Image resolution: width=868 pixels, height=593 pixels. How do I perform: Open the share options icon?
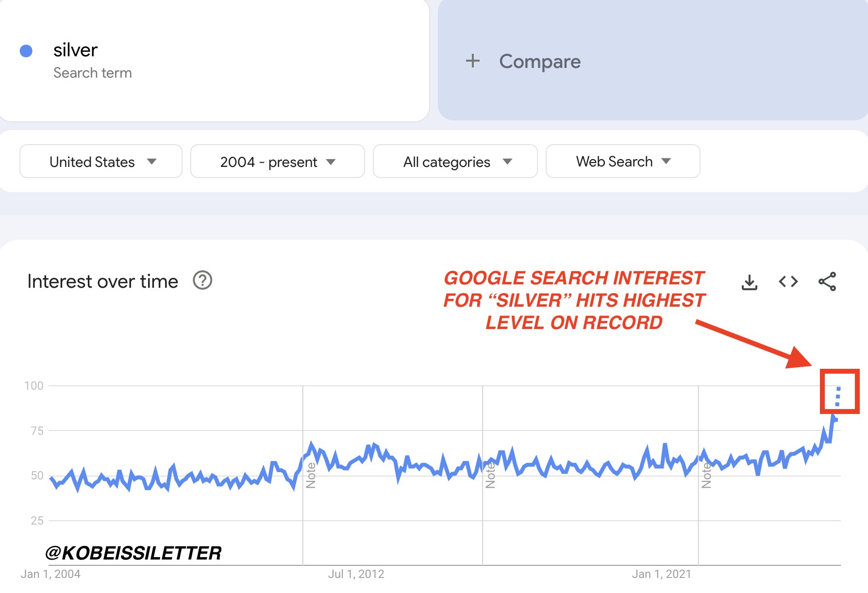828,281
